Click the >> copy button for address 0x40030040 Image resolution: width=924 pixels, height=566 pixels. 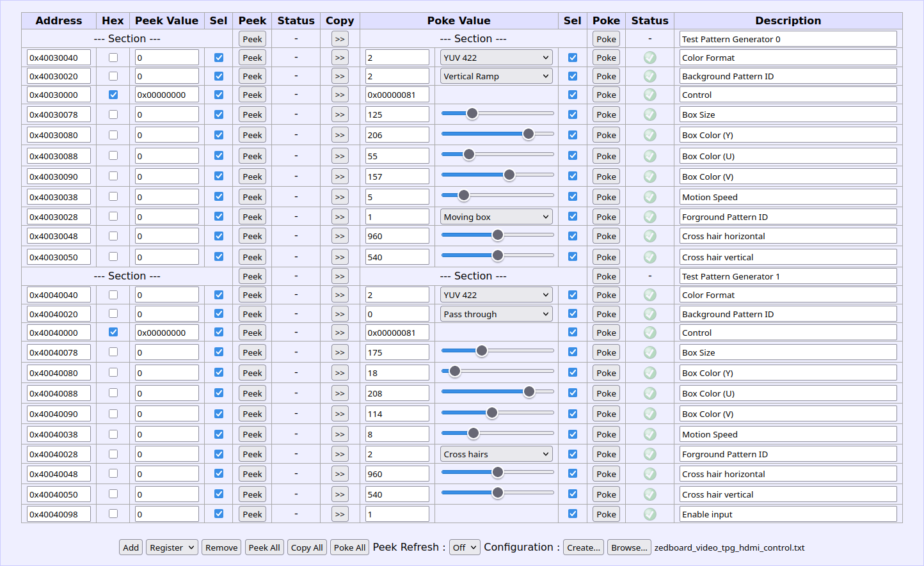tap(340, 58)
